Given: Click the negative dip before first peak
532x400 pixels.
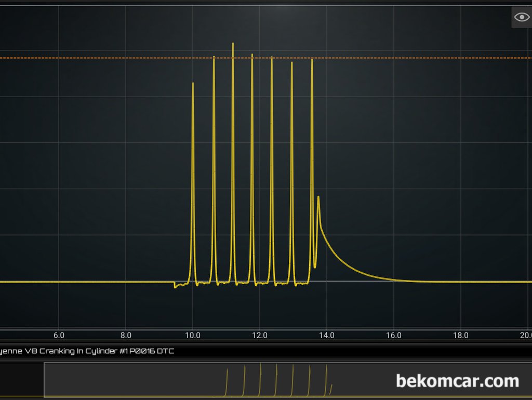Looking at the screenshot, I should (x=176, y=286).
